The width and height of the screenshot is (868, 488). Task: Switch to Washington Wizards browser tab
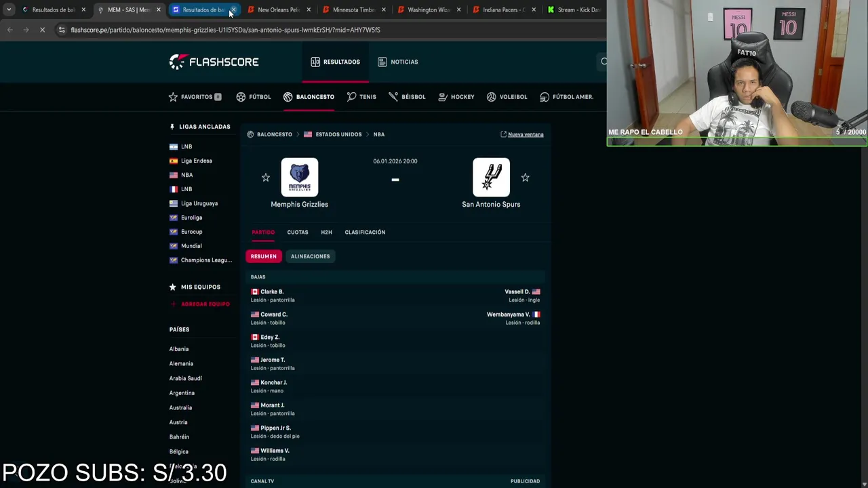429,9
